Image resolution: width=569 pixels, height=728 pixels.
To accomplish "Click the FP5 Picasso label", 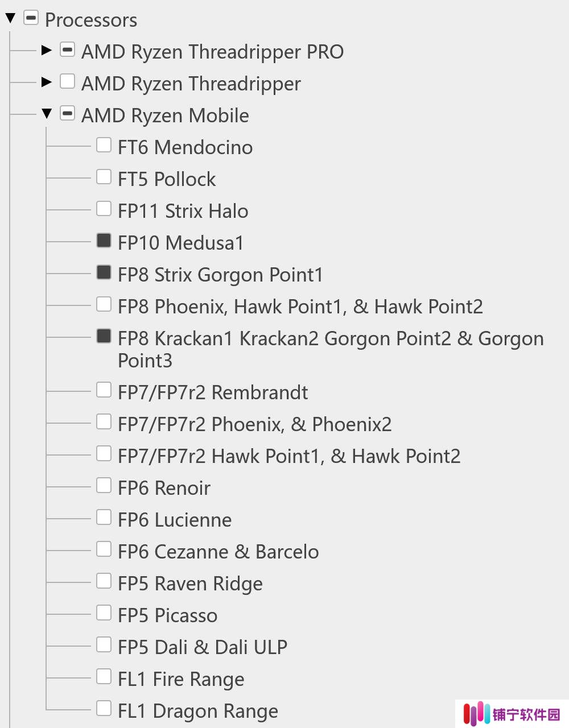I will (x=167, y=615).
